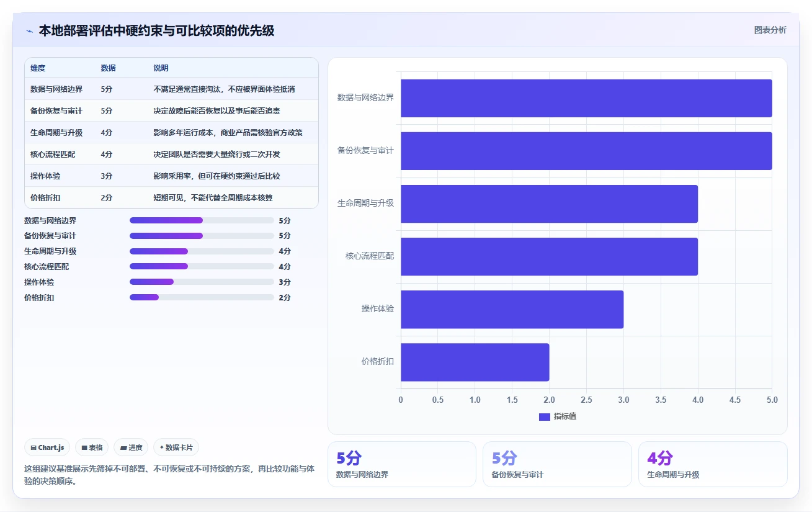Image resolution: width=812 pixels, height=512 pixels.
Task: Click the 进度 tag chip
Action: click(131, 447)
